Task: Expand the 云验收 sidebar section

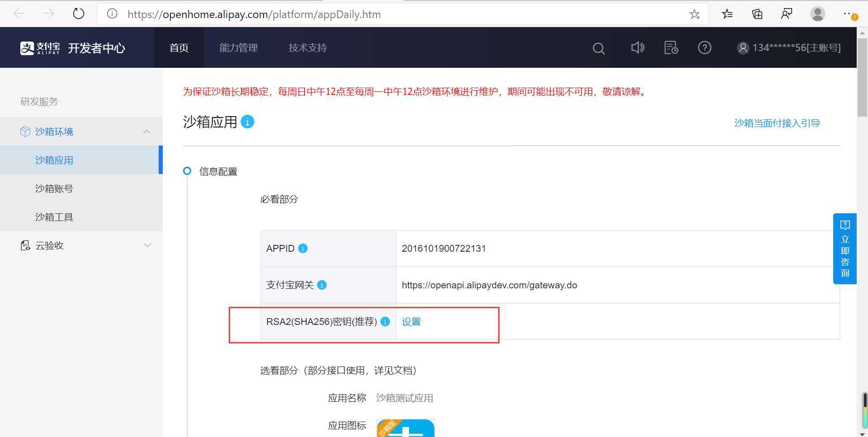Action: click(147, 245)
